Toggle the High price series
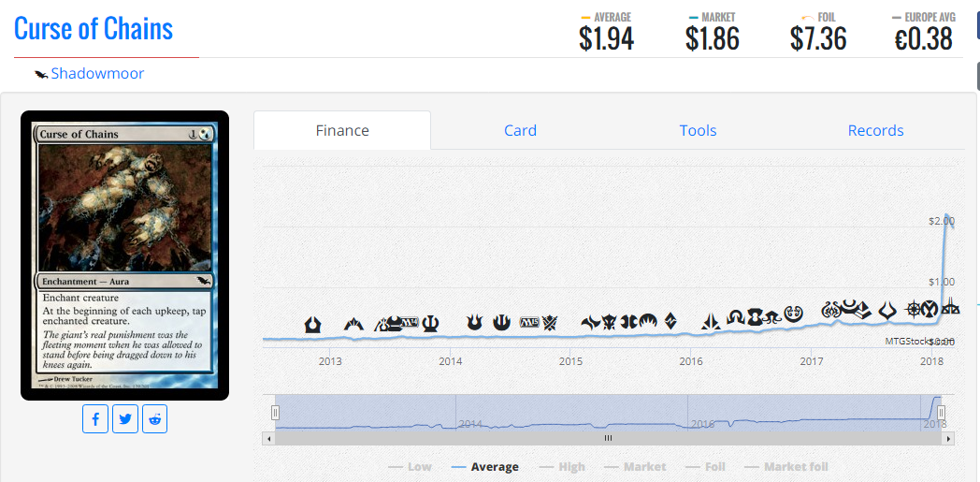The height and width of the screenshot is (482, 980). click(x=562, y=466)
